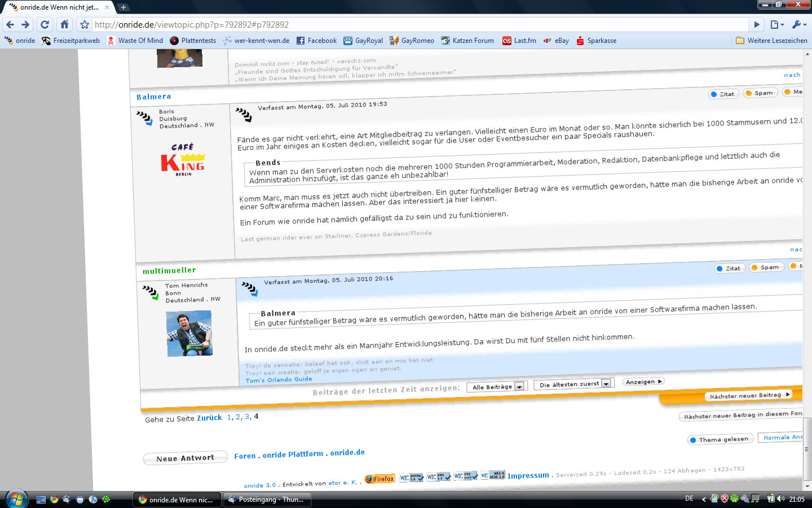This screenshot has width=812, height=508.
Task: Open multimueller's avatar image
Action: [x=189, y=334]
